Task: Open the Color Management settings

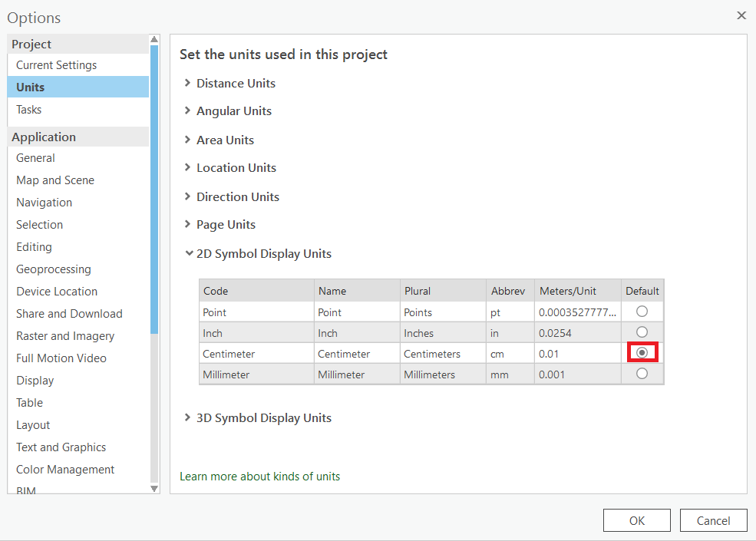Action: click(65, 469)
